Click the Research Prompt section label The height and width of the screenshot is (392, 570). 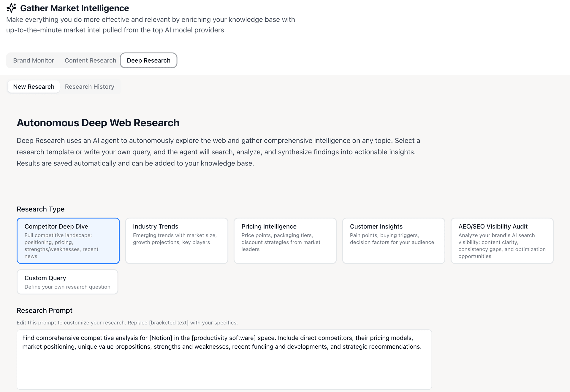point(45,310)
